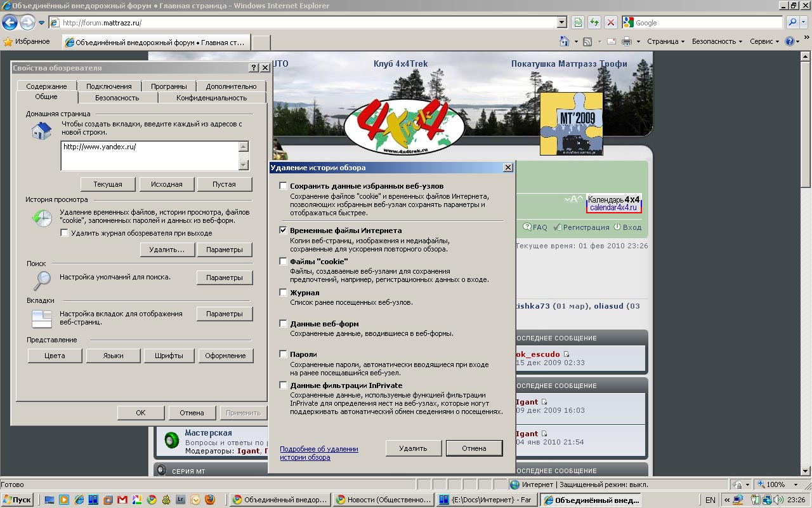Viewport: 812px width, 508px height.
Task: Click the Compatibility View icon
Action: tap(578, 22)
